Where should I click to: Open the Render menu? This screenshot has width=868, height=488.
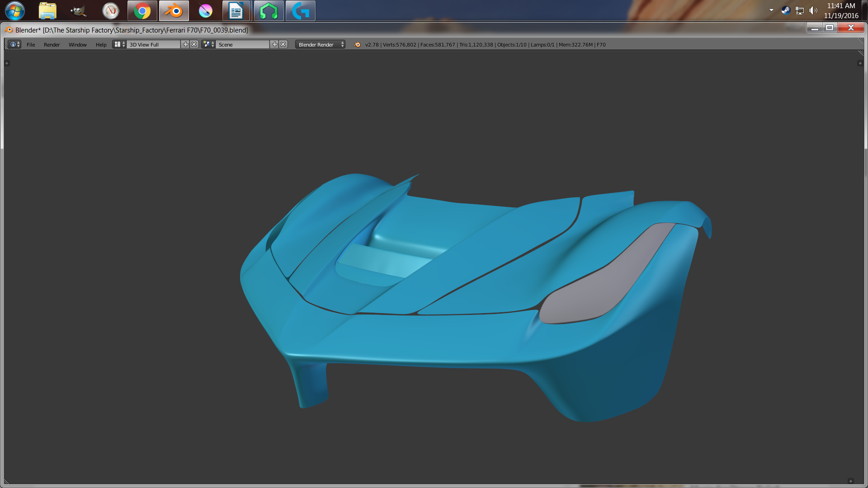(x=52, y=45)
